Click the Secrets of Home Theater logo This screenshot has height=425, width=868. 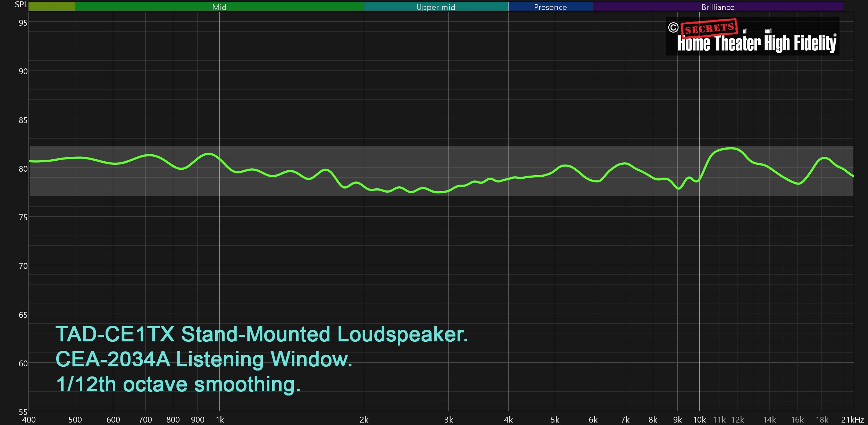(x=752, y=36)
